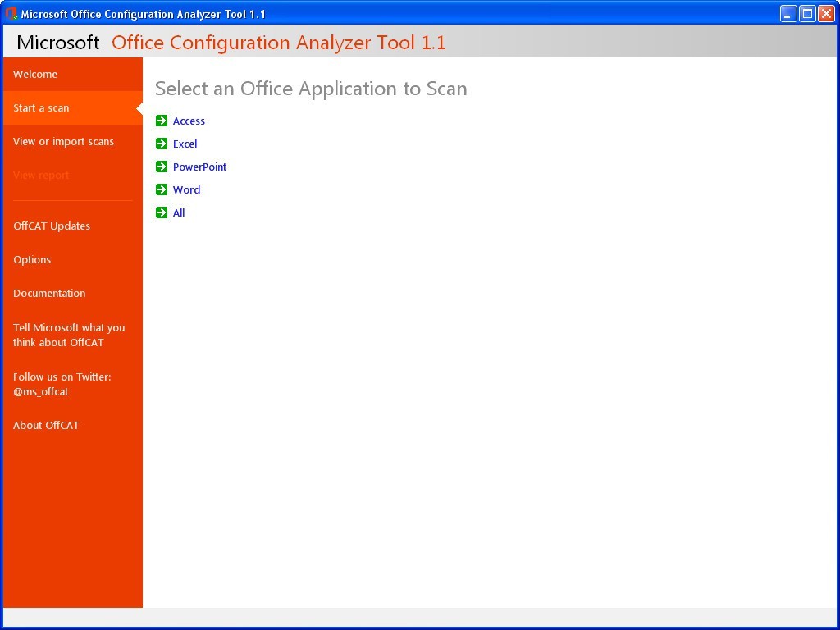
Task: Click the green arrow icon next to Excel
Action: [161, 144]
